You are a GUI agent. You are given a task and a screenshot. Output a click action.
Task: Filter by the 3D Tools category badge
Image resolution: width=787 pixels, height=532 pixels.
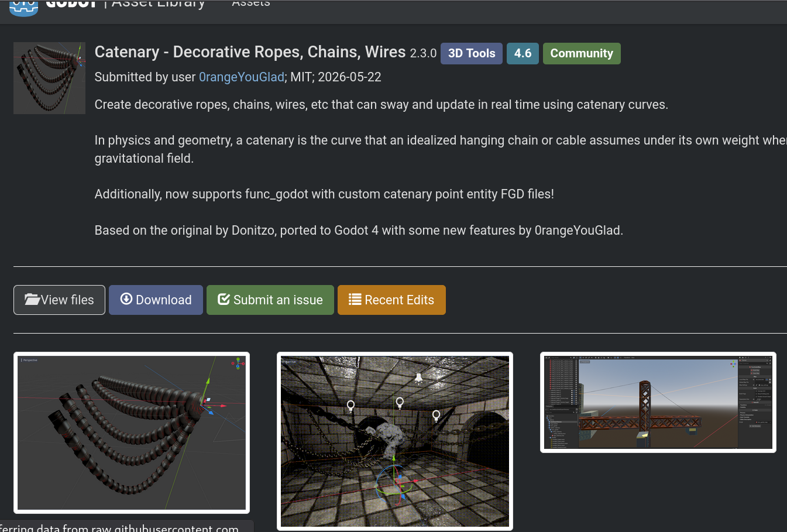pos(472,53)
